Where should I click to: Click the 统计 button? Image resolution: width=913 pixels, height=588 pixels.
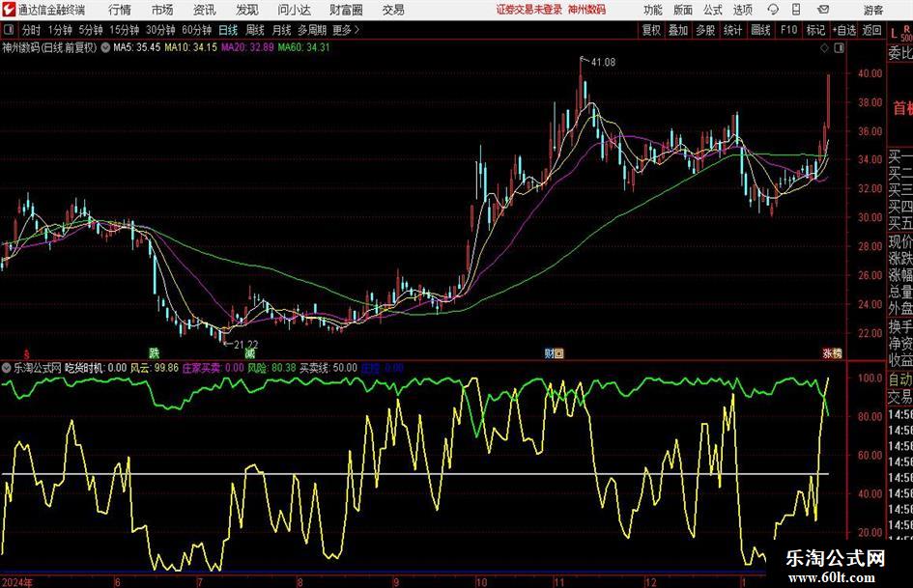[x=733, y=30]
